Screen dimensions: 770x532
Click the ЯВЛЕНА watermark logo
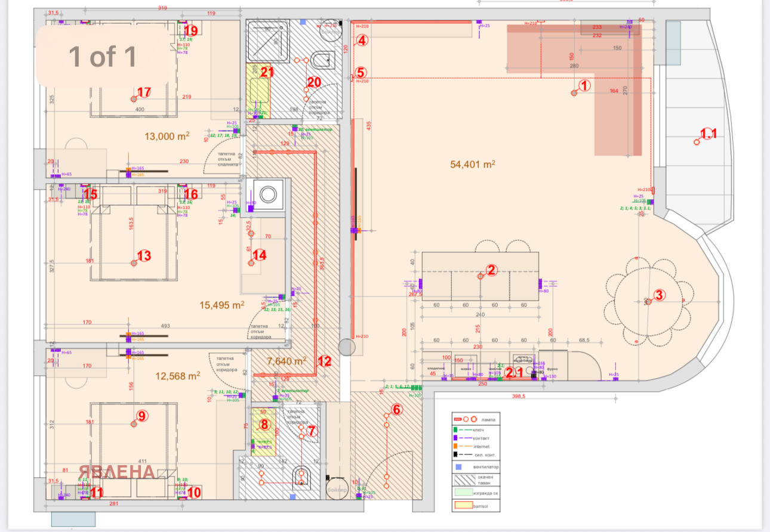tap(118, 472)
